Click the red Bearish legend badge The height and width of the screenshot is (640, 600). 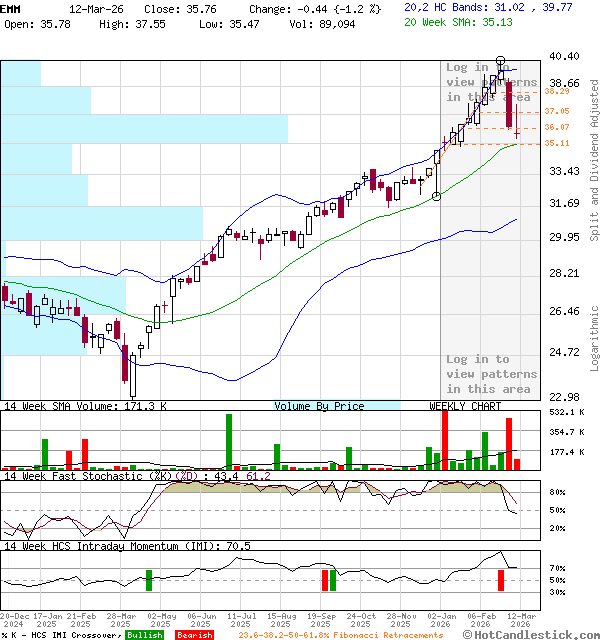[194, 635]
